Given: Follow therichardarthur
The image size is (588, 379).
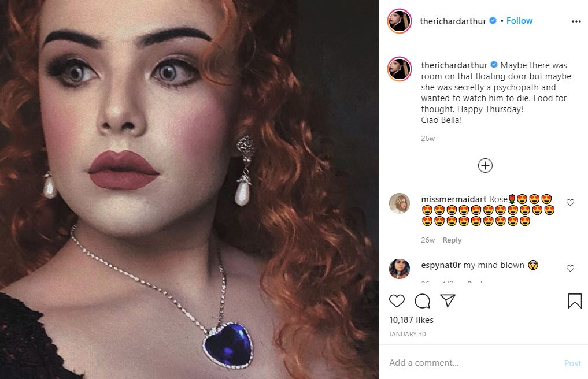Looking at the screenshot, I should click(519, 21).
